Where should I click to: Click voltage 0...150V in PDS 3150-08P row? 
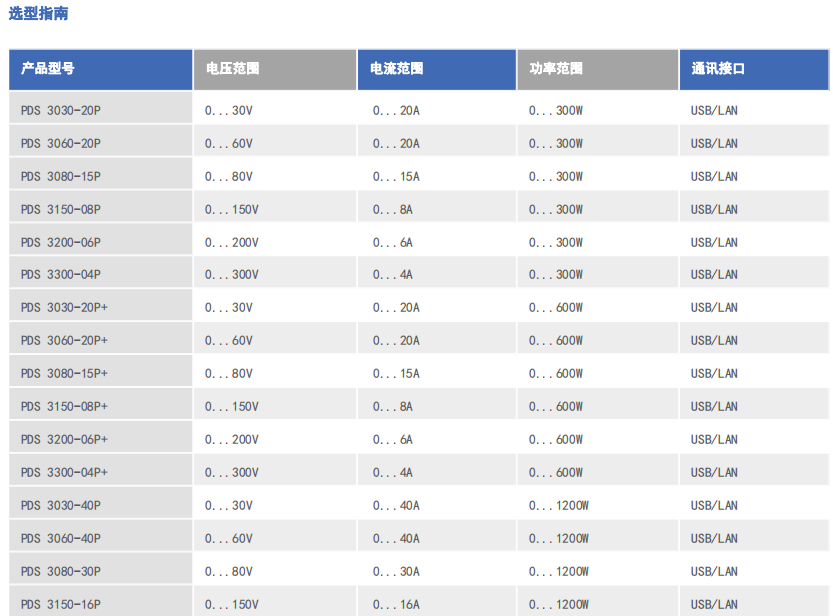[x=232, y=209]
